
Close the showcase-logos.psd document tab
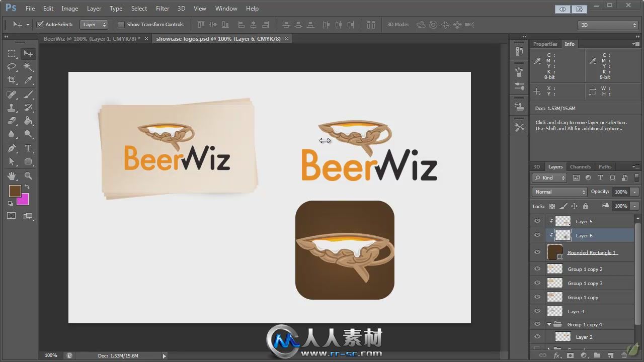[287, 39]
